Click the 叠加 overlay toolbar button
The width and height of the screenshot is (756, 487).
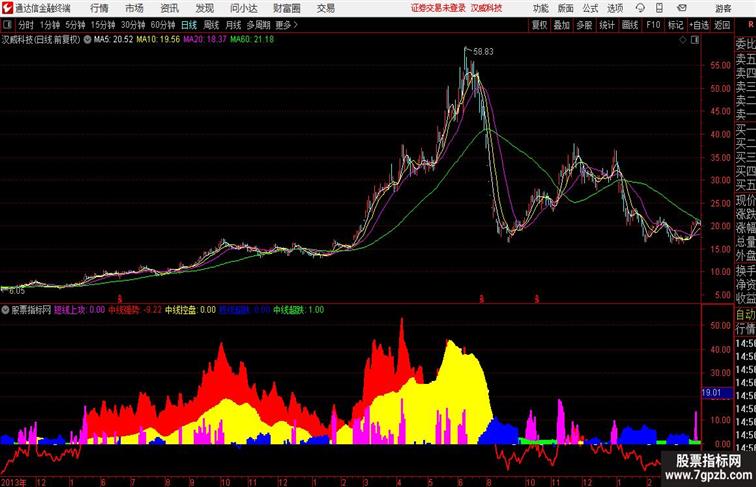tap(562, 25)
